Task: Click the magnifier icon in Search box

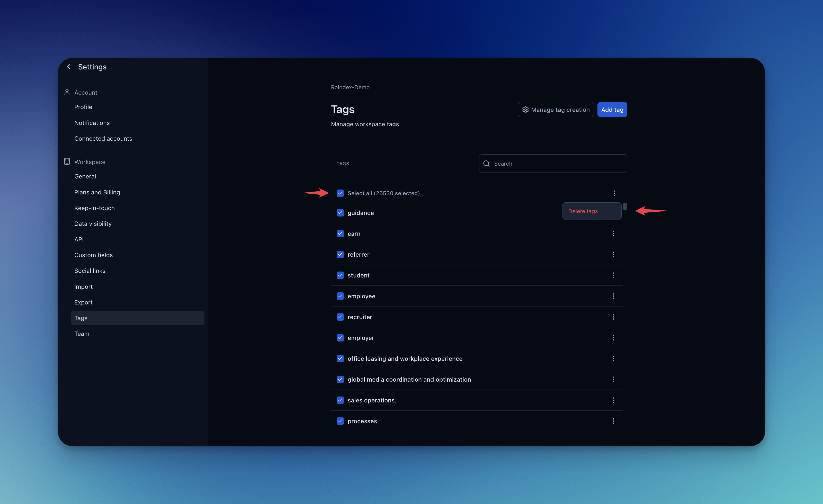Action: [487, 164]
